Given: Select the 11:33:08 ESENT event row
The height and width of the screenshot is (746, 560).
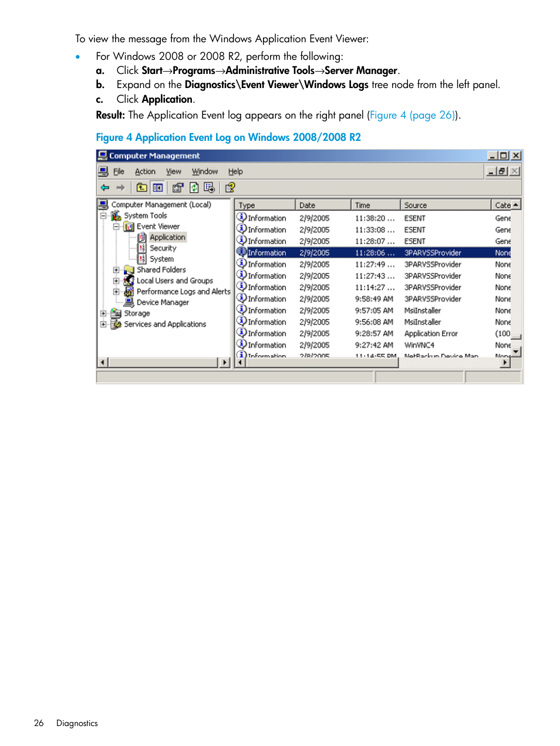Looking at the screenshot, I should click(x=373, y=229).
